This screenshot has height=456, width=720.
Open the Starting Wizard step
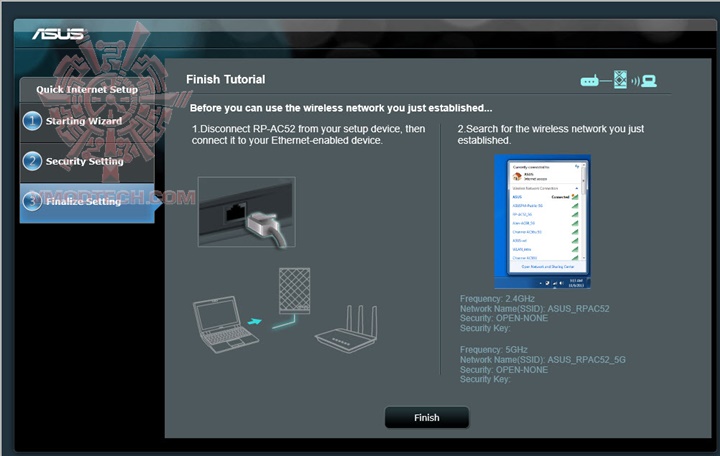click(87, 121)
